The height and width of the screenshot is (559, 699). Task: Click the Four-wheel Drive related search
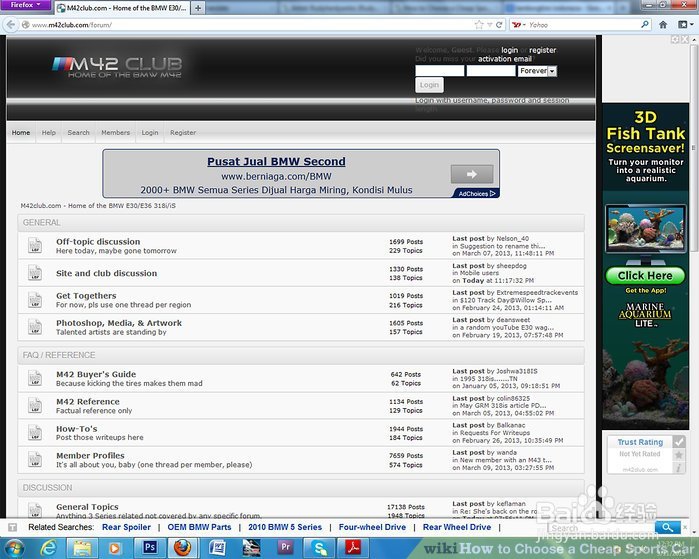pyautogui.click(x=372, y=527)
